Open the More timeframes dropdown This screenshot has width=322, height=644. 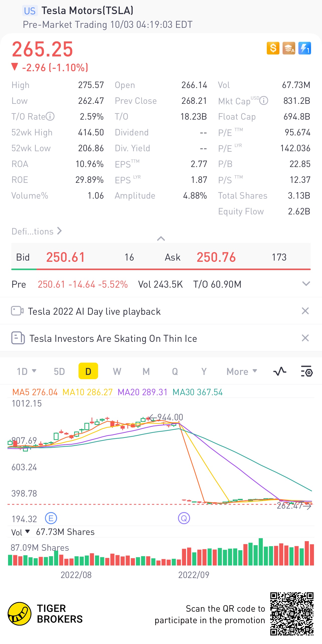point(241,371)
